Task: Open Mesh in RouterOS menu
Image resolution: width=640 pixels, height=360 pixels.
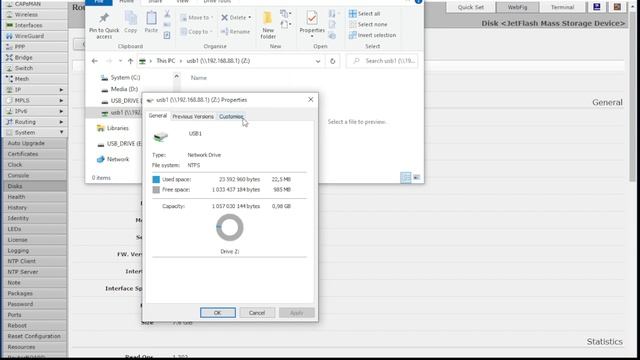Action: tap(34, 79)
